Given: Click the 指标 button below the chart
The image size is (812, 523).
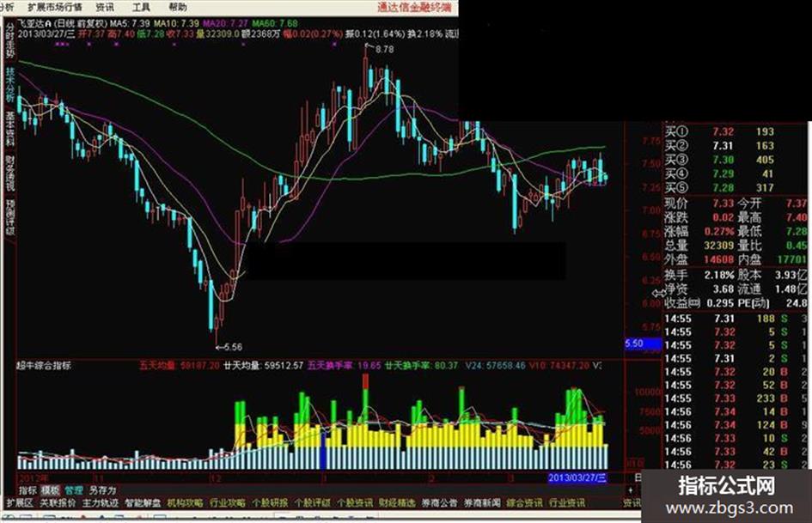Looking at the screenshot, I should pos(28,490).
